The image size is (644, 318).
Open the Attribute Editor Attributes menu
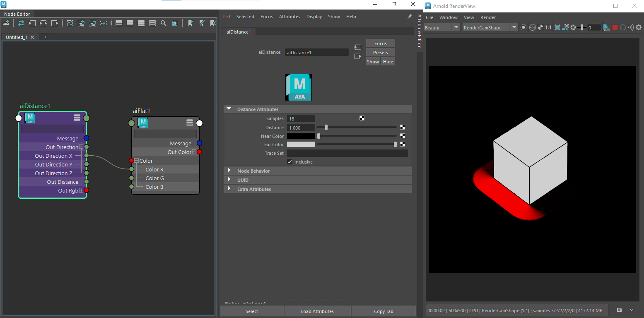(289, 17)
